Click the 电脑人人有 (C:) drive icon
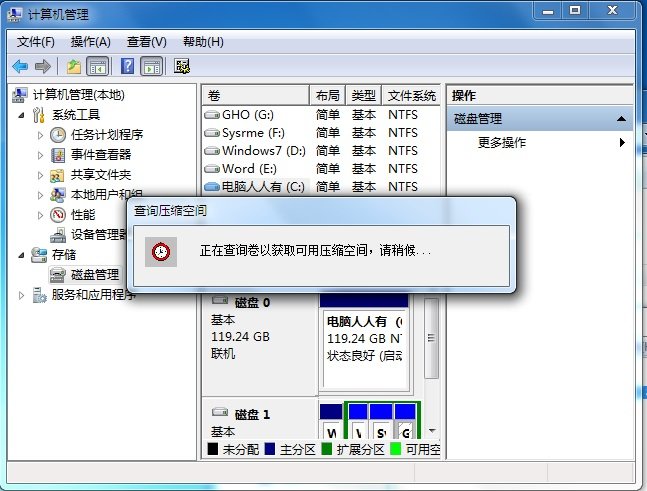The image size is (647, 491). point(212,187)
